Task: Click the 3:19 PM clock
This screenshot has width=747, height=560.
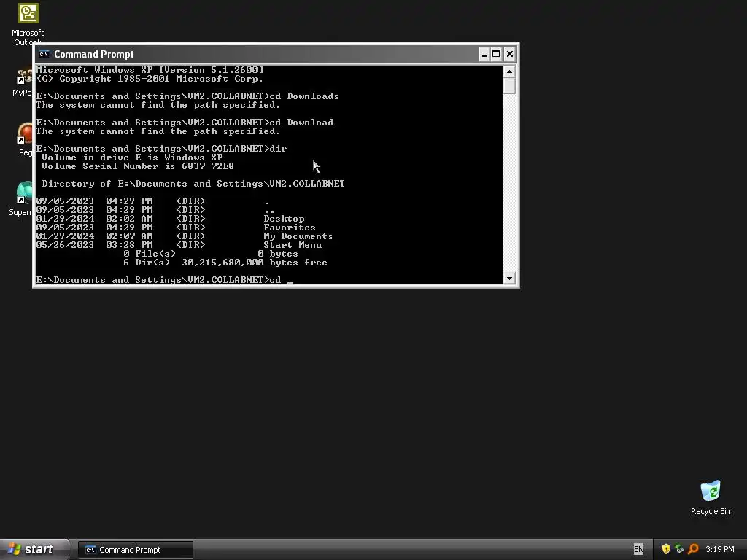Action: click(719, 549)
